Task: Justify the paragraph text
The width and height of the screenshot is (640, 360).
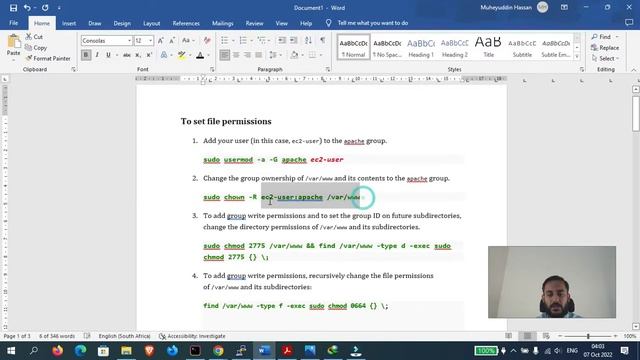Action: 259,55
